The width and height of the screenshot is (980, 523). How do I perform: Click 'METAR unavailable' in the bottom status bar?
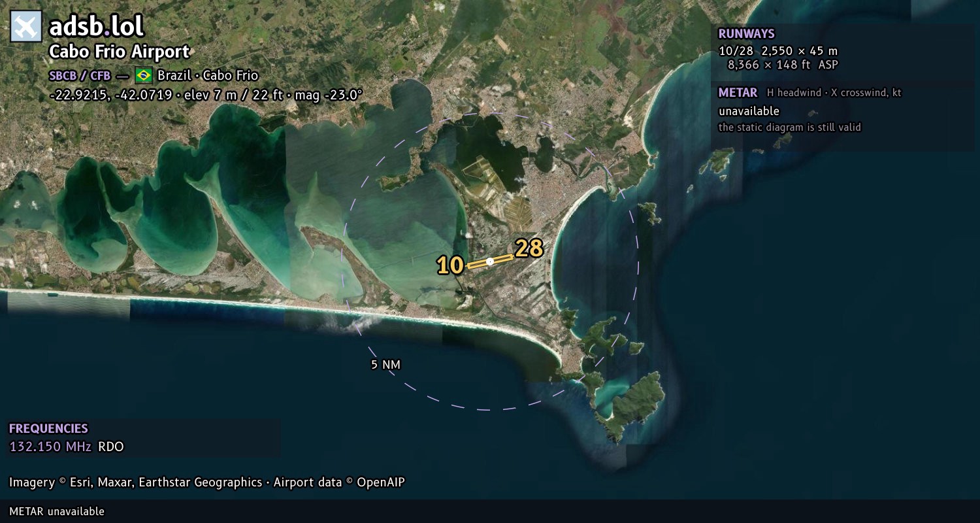(x=57, y=511)
